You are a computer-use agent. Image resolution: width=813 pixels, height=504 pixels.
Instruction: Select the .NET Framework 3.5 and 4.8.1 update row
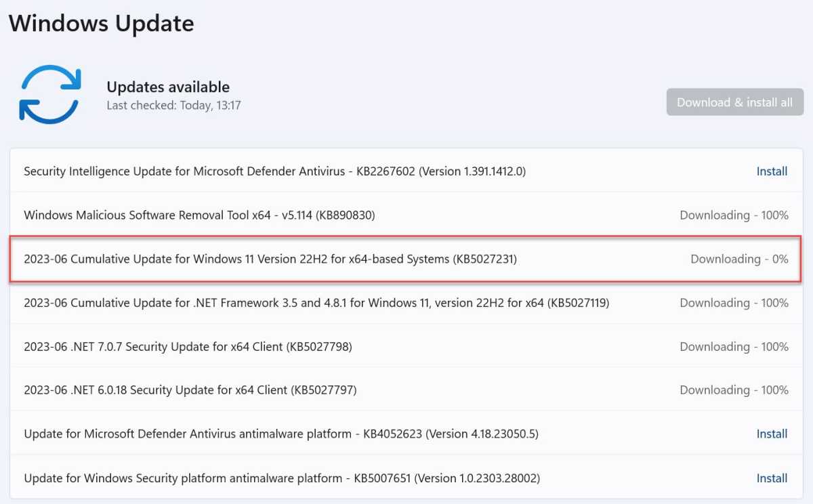(316, 303)
